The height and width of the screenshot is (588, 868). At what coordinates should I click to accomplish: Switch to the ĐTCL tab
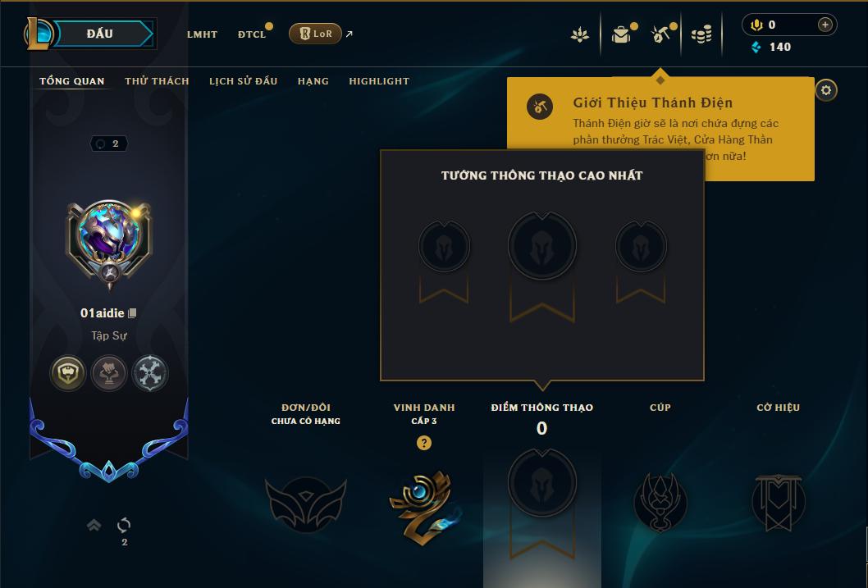tap(252, 34)
